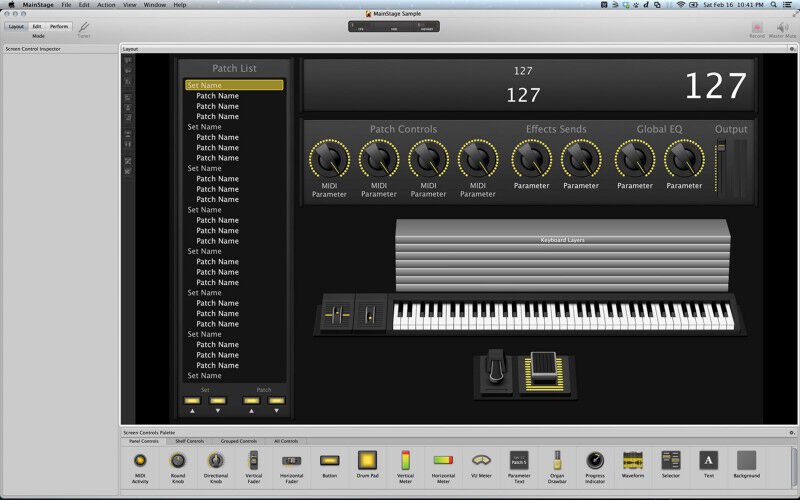Open the Apple menu

11,5
